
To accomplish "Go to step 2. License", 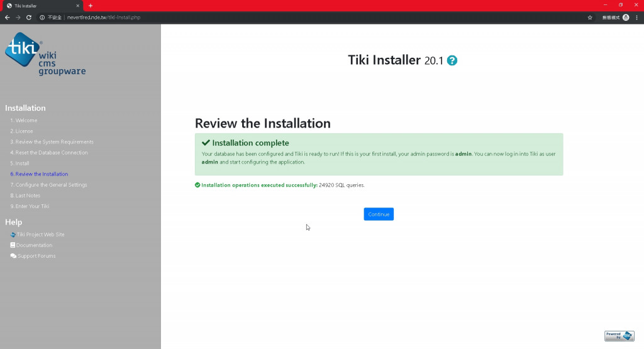I will point(21,131).
